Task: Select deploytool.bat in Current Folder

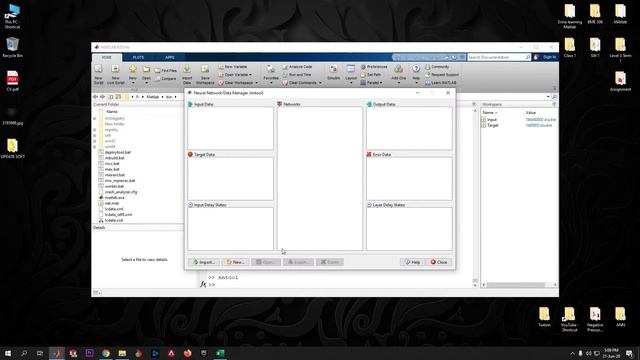Action: [118, 152]
